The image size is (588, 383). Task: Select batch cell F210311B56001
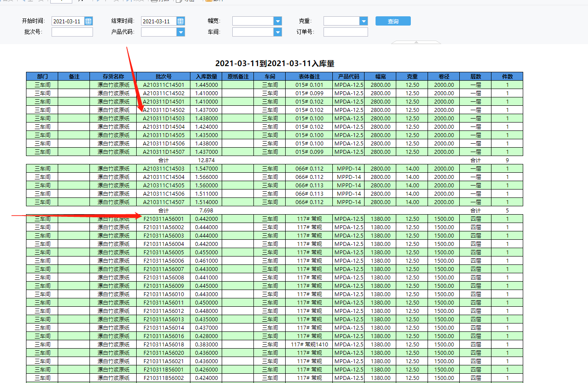[x=164, y=369]
